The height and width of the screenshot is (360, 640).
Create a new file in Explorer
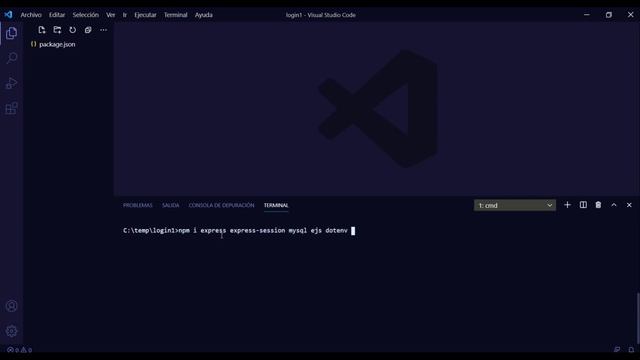click(x=42, y=30)
